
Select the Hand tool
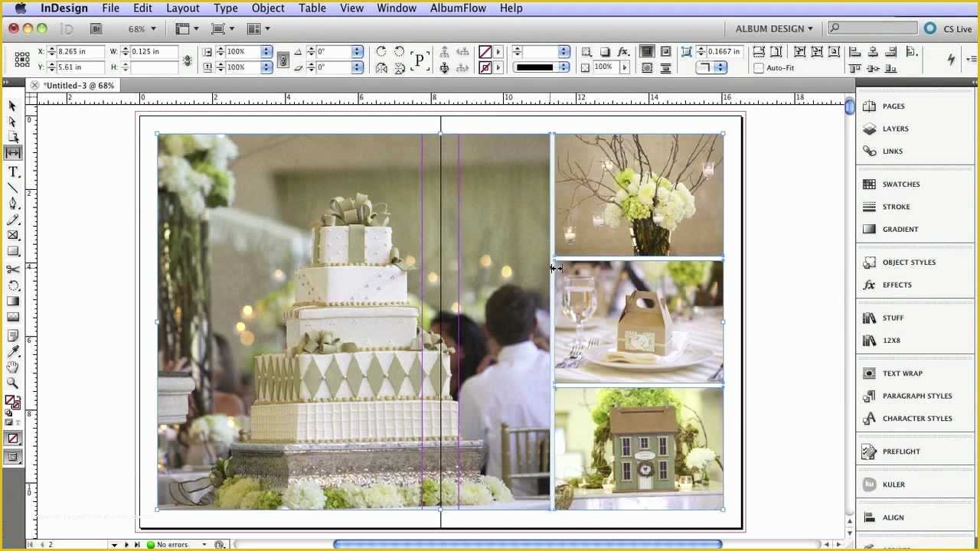(13, 367)
